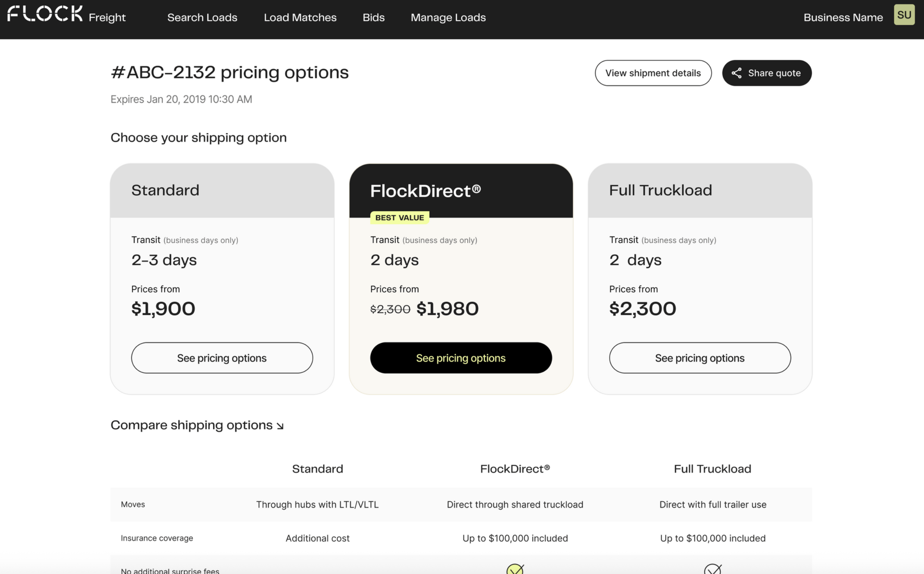See pricing options for Full Truckload
This screenshot has width=924, height=574.
(700, 358)
